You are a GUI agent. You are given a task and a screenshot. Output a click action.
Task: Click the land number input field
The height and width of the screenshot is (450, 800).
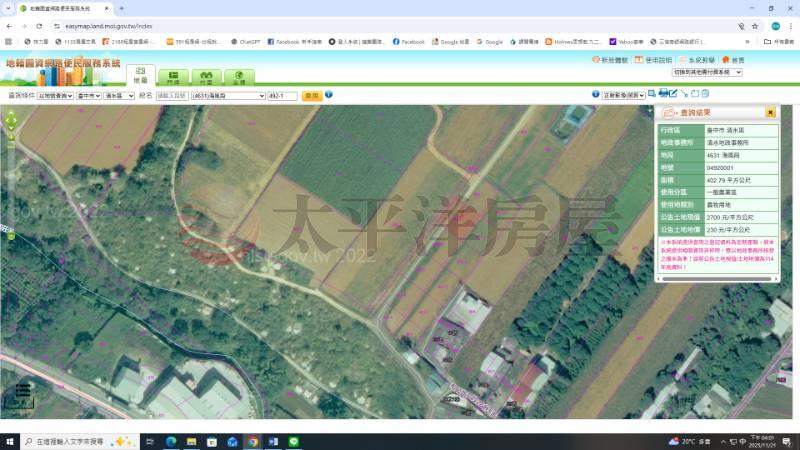point(282,96)
